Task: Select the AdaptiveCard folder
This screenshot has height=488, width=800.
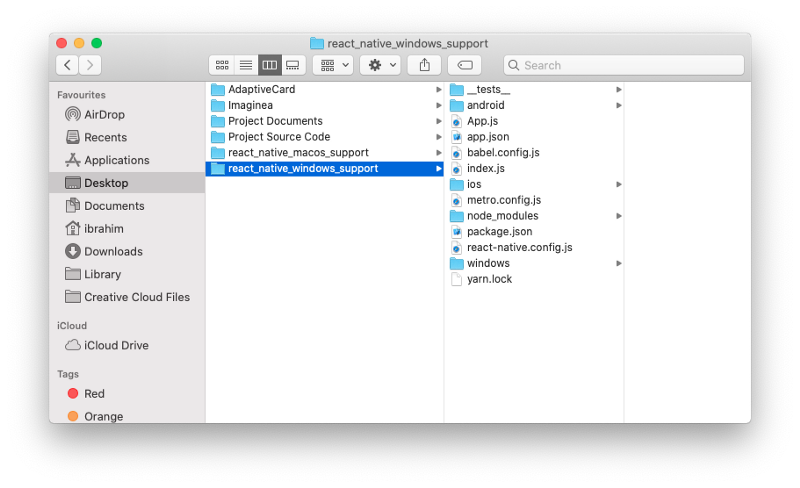Action: click(x=324, y=89)
